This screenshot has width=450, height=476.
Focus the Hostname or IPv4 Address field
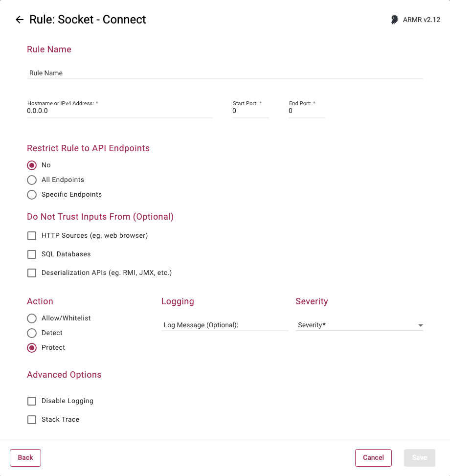(120, 111)
